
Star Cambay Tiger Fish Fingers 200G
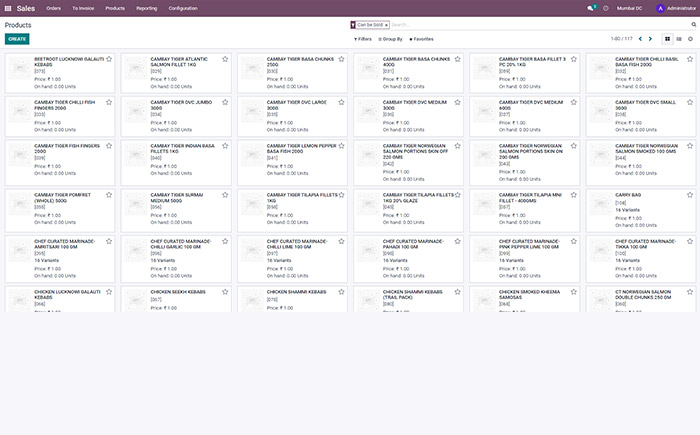pyautogui.click(x=109, y=146)
